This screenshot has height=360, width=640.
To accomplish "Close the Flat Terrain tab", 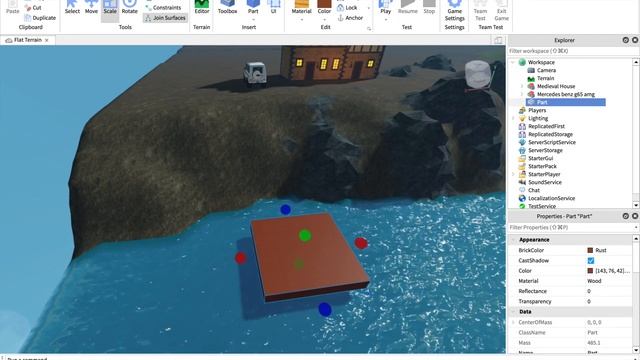I will tap(47, 40).
